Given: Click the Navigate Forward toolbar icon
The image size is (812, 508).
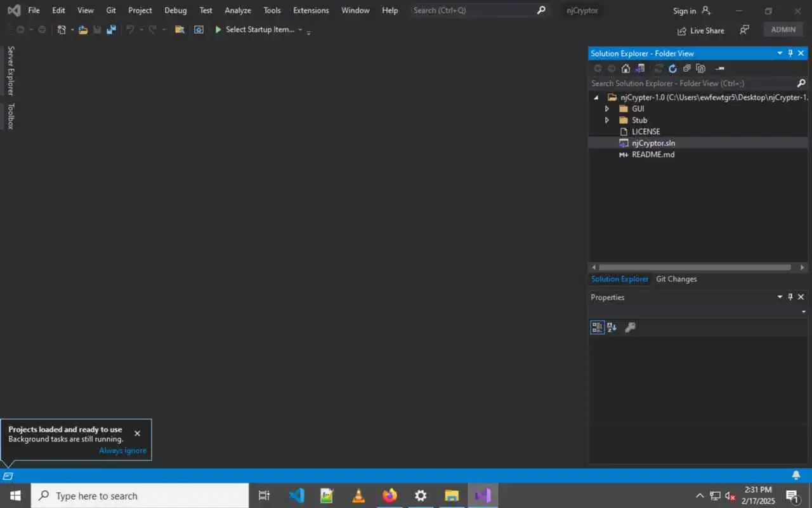Looking at the screenshot, I should (42, 30).
